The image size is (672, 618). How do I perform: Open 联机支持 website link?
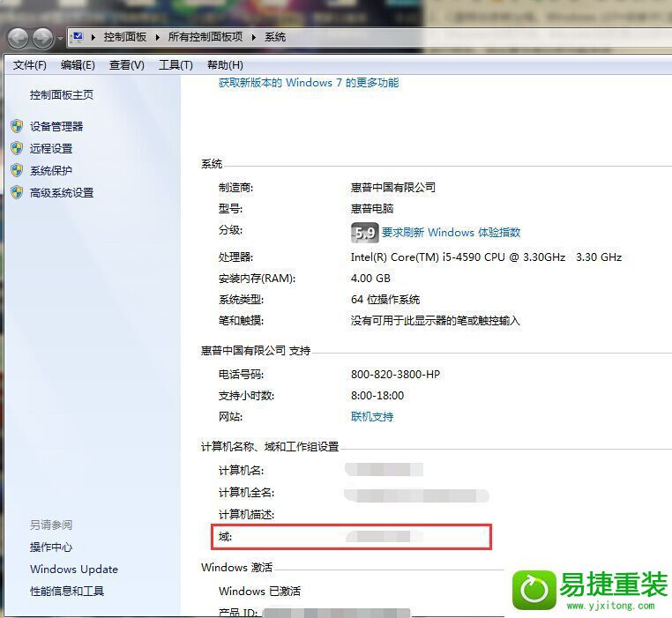[372, 417]
